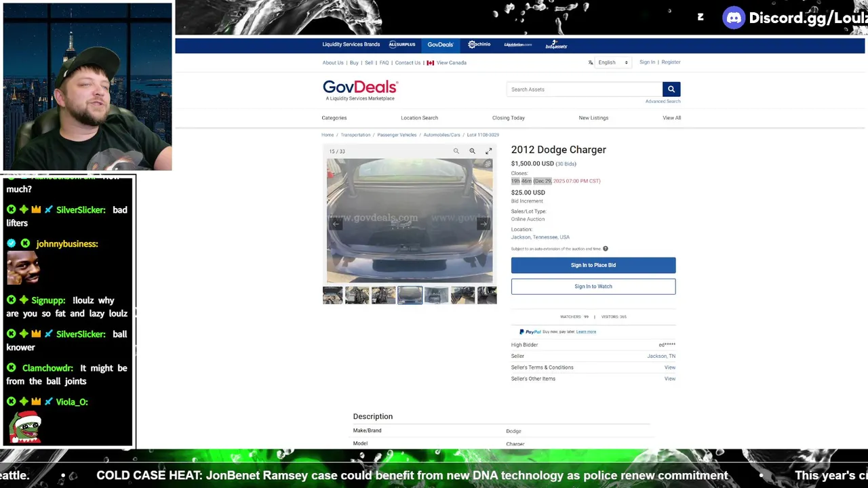This screenshot has width=868, height=488.
Task: View Seller's Other Items
Action: coord(670,379)
